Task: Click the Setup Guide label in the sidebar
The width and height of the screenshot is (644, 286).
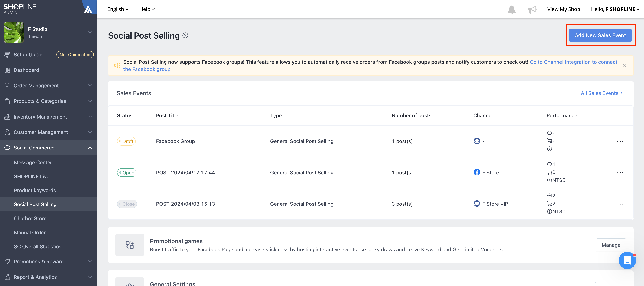Action: click(28, 54)
